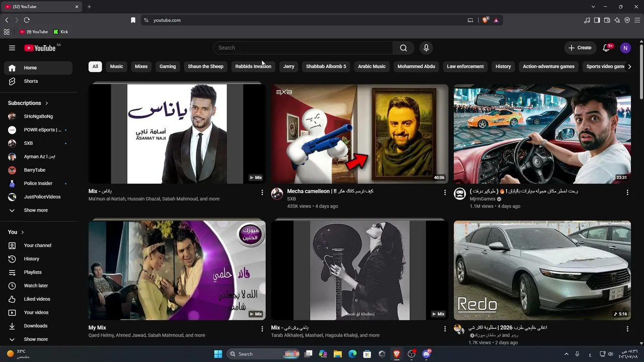Image resolution: width=644 pixels, height=362 pixels.
Task: Play the Mecha camelleon video thumbnail
Action: pyautogui.click(x=360, y=134)
